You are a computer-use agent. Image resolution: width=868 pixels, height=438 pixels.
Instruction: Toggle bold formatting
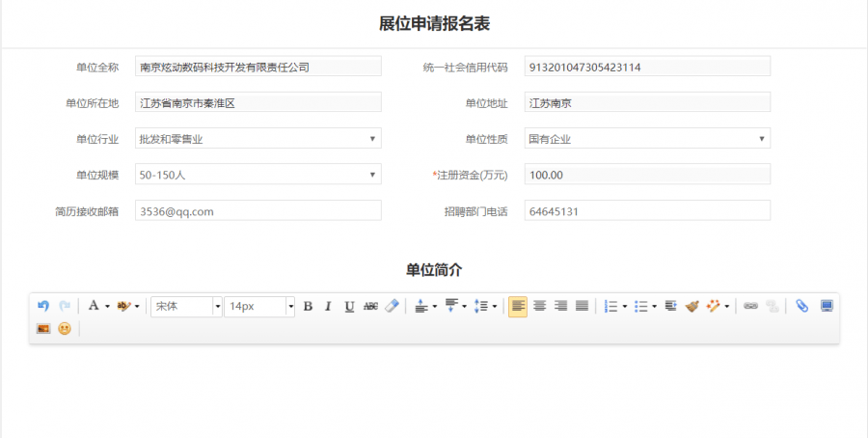308,306
